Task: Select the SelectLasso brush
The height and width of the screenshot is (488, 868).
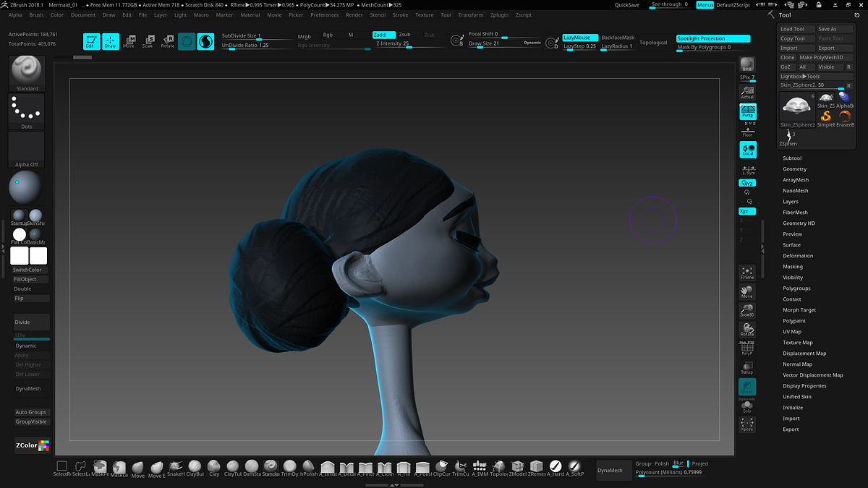Action: point(81,468)
